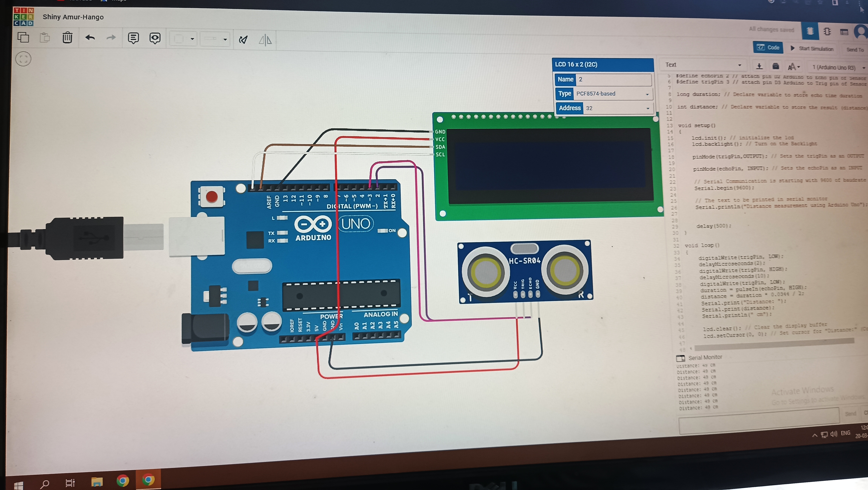Toggle the annotation visibility eye icon
The image size is (868, 490).
pos(155,38)
